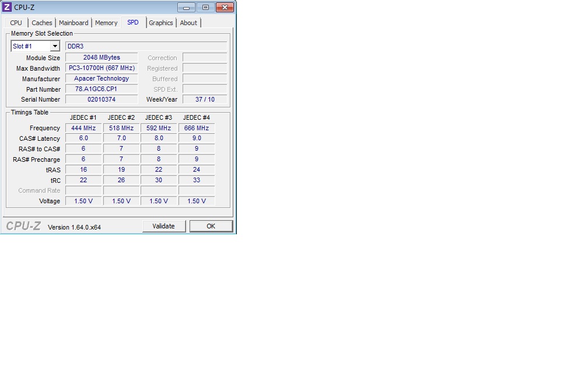Click part number 78.A1GC6.CP1

(101, 89)
